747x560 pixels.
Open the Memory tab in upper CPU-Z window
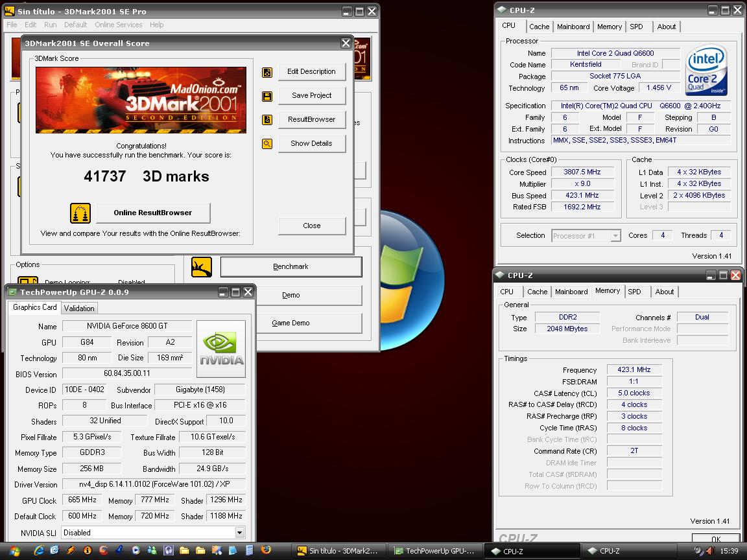(610, 27)
